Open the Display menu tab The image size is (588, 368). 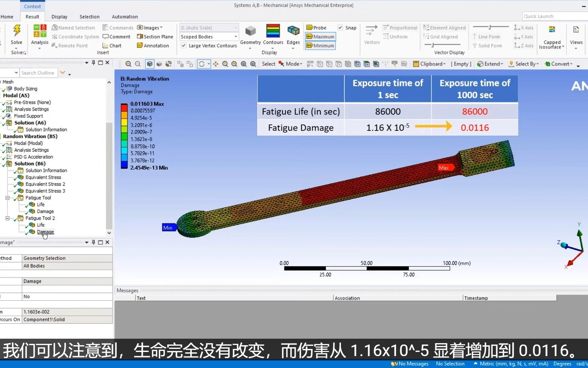coord(59,16)
